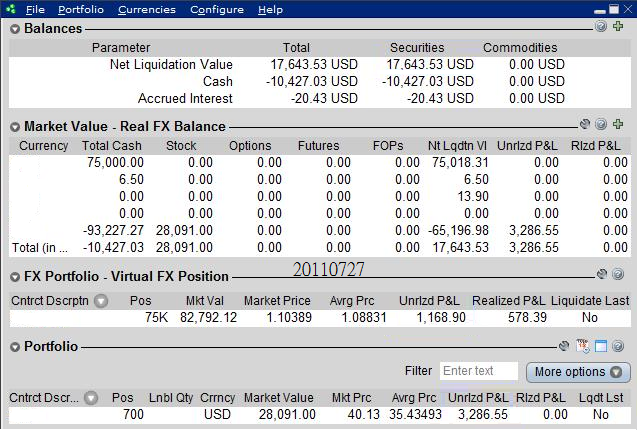Select the Cash row label in Balances
Screen dimensions: 637x430
(218, 81)
